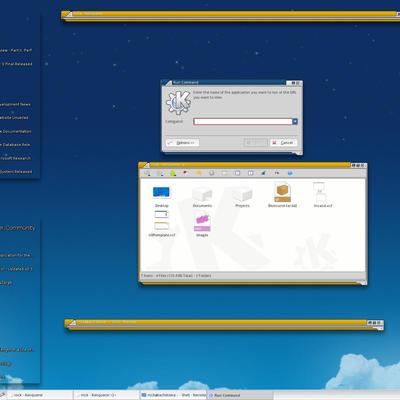Screen dimensions: 400x400
Task: Click the red flag icon in toolbar
Action: pos(185,173)
